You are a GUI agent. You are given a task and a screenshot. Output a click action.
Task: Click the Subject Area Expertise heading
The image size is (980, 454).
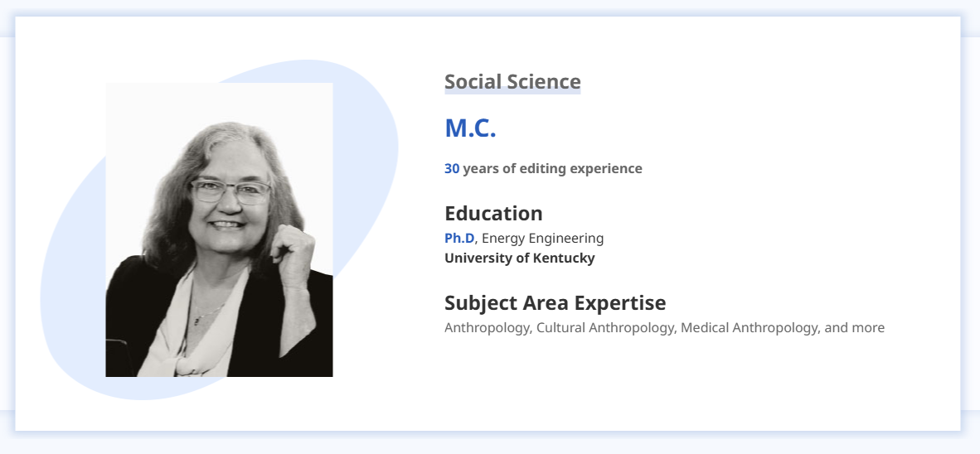click(555, 302)
